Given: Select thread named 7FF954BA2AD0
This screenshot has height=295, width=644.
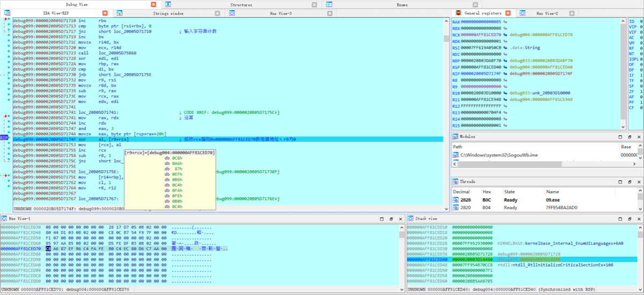Looking at the screenshot, I should 561,207.
